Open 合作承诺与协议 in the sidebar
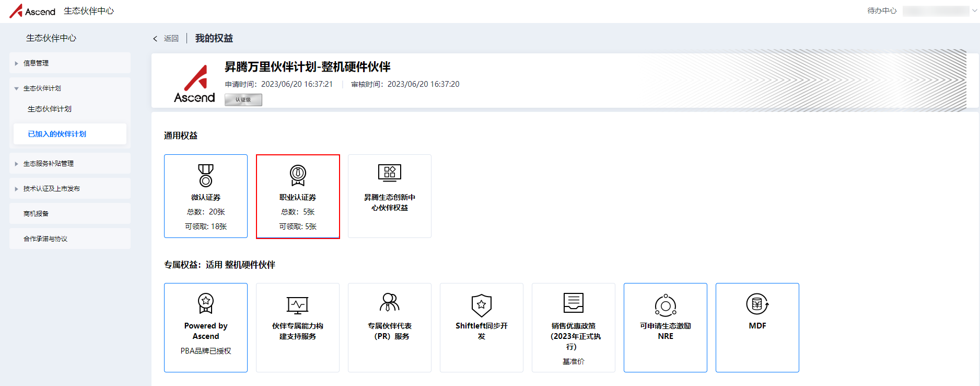The image size is (980, 386). [70, 239]
